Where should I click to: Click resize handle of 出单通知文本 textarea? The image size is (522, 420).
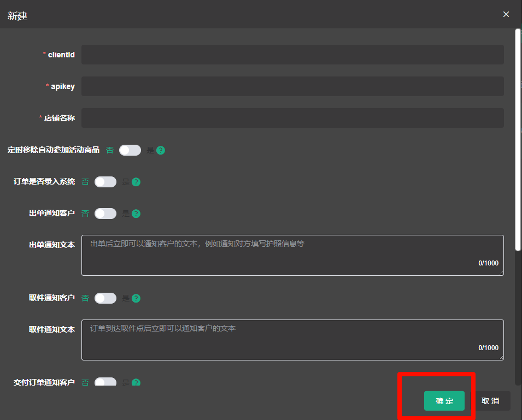pyautogui.click(x=501, y=273)
